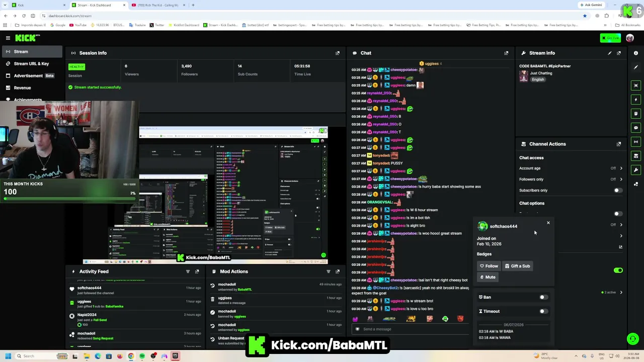This screenshot has width=644, height=362.
Task: Open the Kick hamburger menu
Action: pyautogui.click(x=8, y=38)
